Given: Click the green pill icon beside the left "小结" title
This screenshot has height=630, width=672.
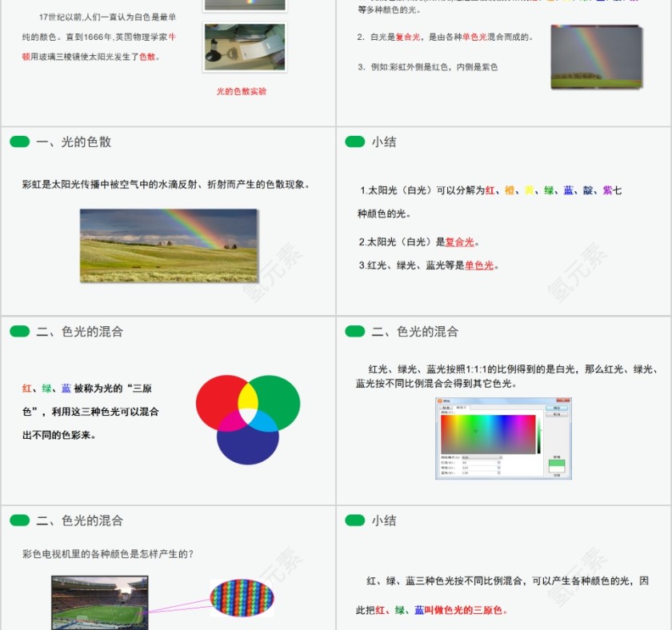Looking at the screenshot, I should coord(355,142).
